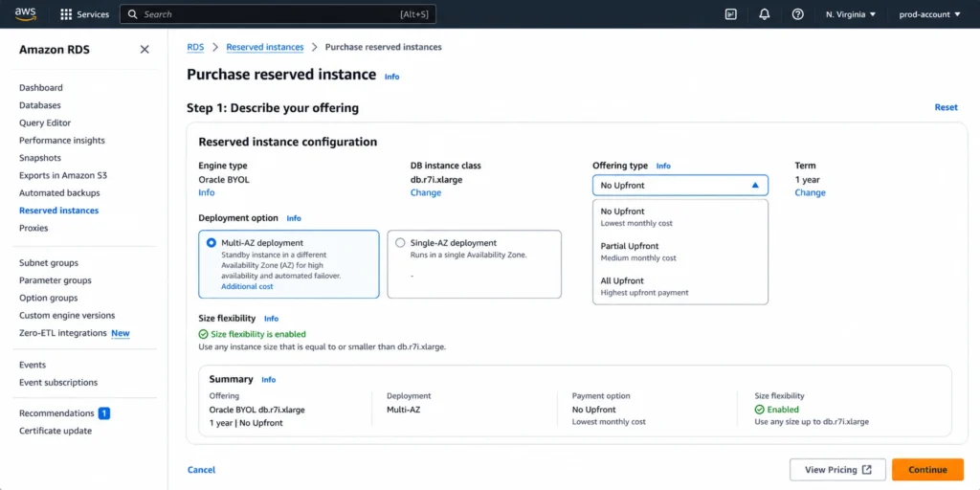Choose No Upfront option in the list
This screenshot has width=980, height=490.
click(x=680, y=217)
